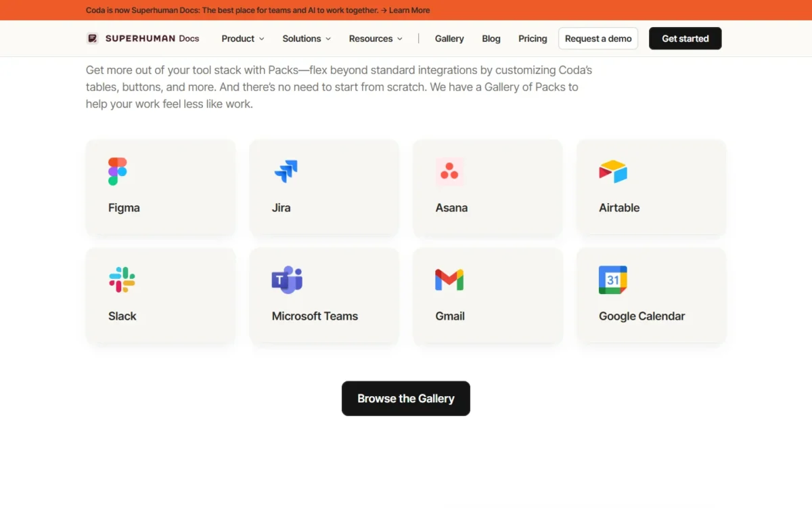
Task: Click the Jira logo icon
Action: 286,171
